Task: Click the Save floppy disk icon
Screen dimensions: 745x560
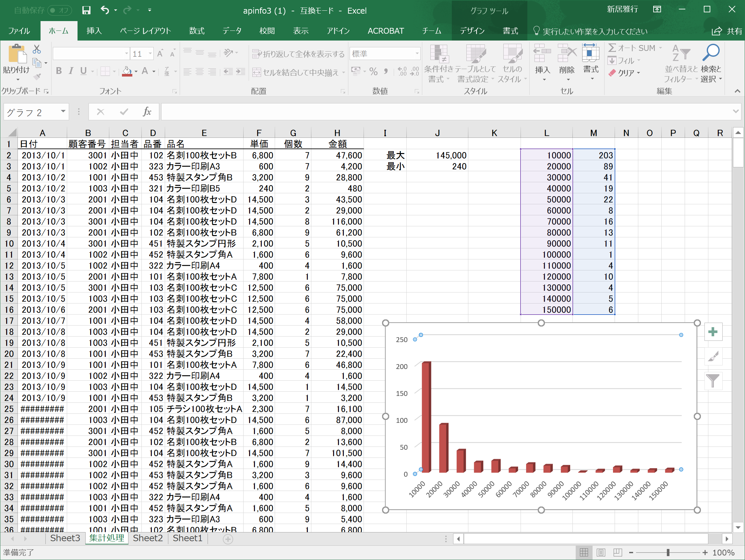Action: [x=86, y=10]
